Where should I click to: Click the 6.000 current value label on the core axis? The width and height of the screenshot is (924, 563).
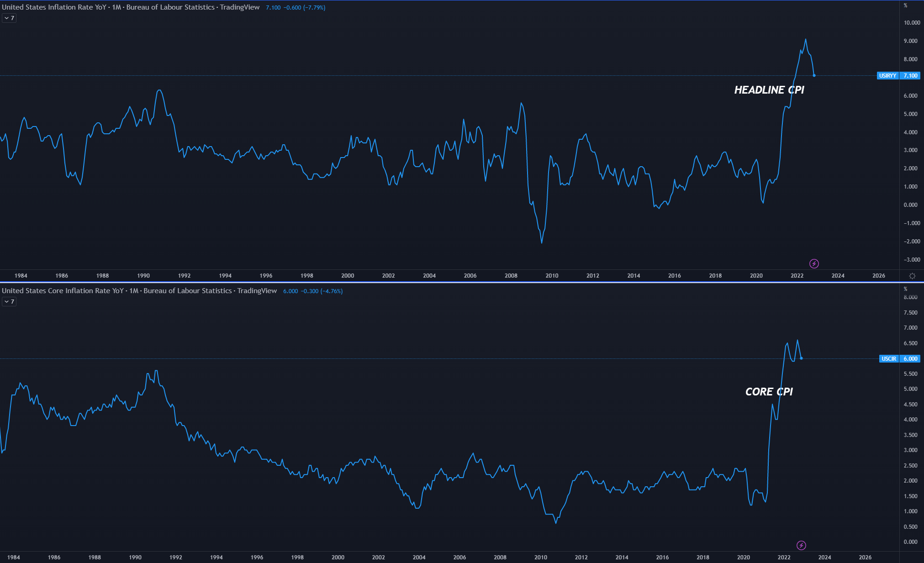click(x=910, y=359)
